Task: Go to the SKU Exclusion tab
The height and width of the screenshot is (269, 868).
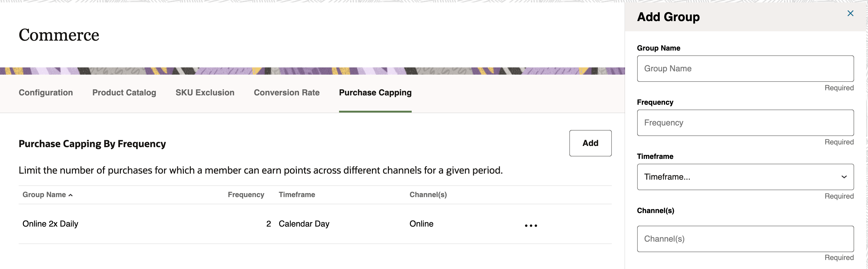Action: (x=205, y=92)
